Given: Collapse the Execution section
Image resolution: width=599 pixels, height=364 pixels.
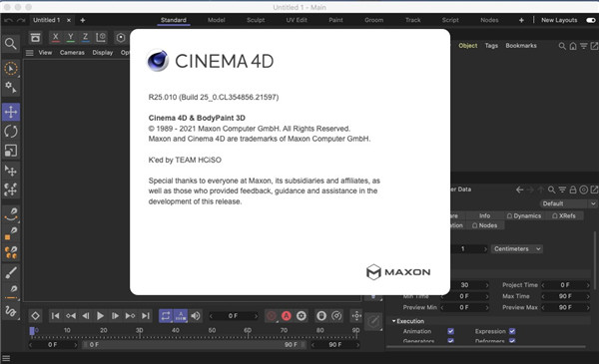Looking at the screenshot, I should (x=394, y=321).
